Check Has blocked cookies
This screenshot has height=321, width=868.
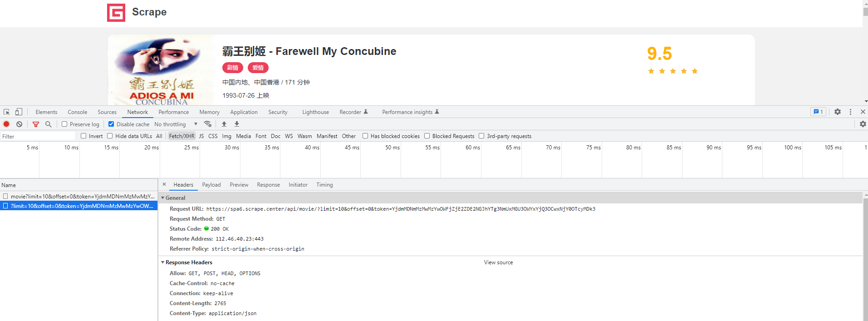[365, 136]
